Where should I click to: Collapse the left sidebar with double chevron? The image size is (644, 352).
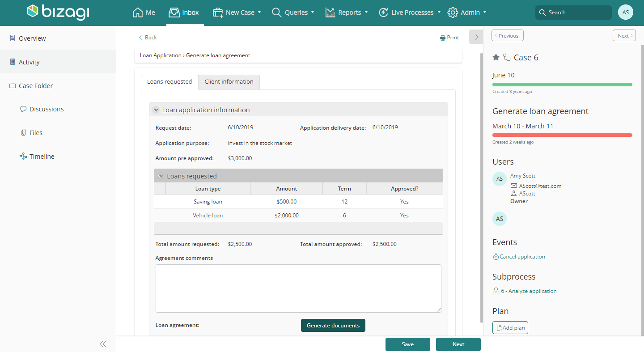(103, 344)
